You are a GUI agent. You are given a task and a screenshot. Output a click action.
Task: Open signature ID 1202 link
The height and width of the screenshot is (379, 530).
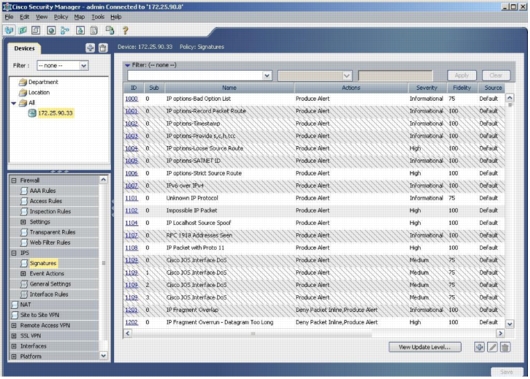pyautogui.click(x=131, y=323)
